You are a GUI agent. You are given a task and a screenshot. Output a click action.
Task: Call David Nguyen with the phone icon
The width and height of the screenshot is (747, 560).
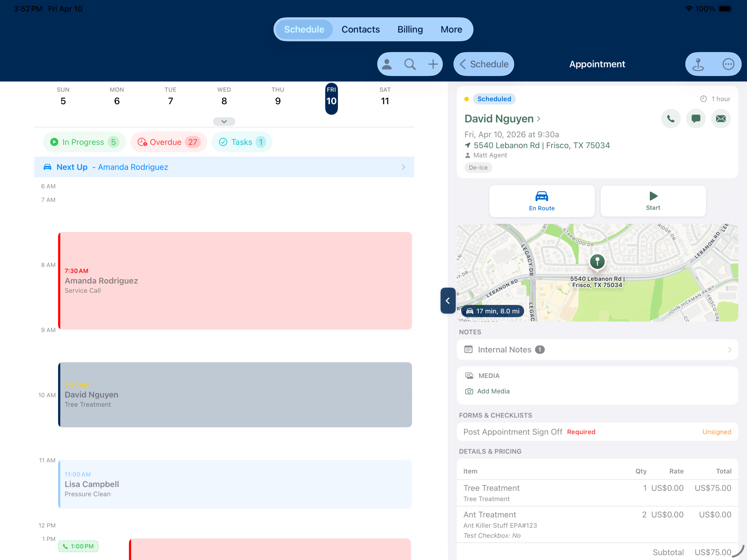click(x=671, y=118)
